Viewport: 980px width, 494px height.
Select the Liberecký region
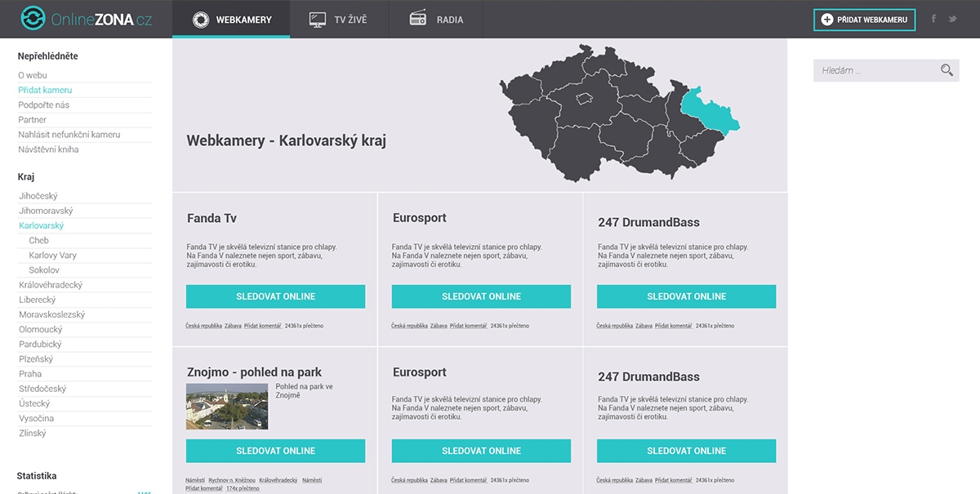click(x=37, y=300)
